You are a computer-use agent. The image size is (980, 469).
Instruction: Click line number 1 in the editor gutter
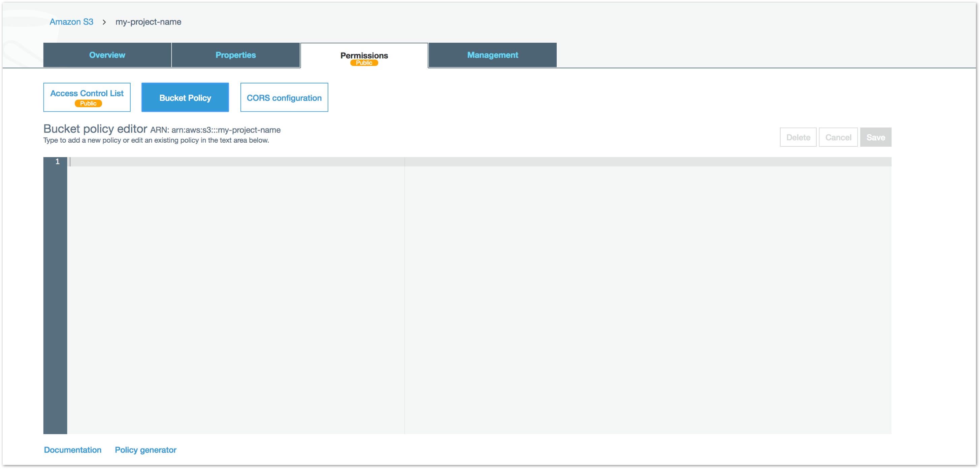coord(58,161)
